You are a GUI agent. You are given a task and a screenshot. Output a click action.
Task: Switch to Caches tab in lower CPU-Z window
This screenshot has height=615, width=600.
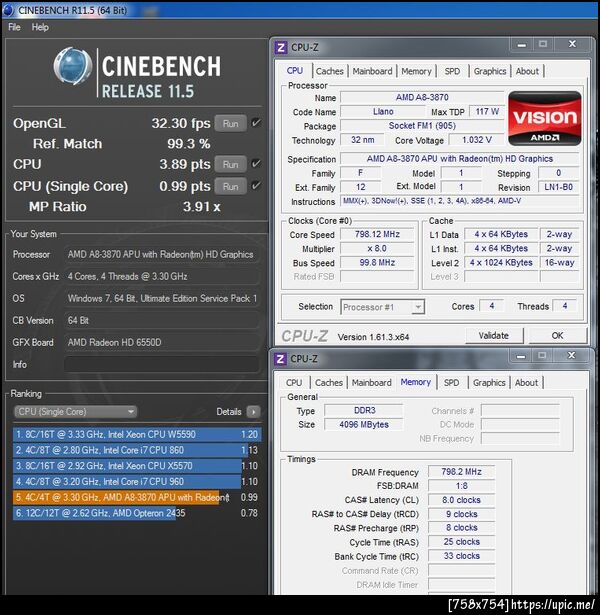[329, 383]
